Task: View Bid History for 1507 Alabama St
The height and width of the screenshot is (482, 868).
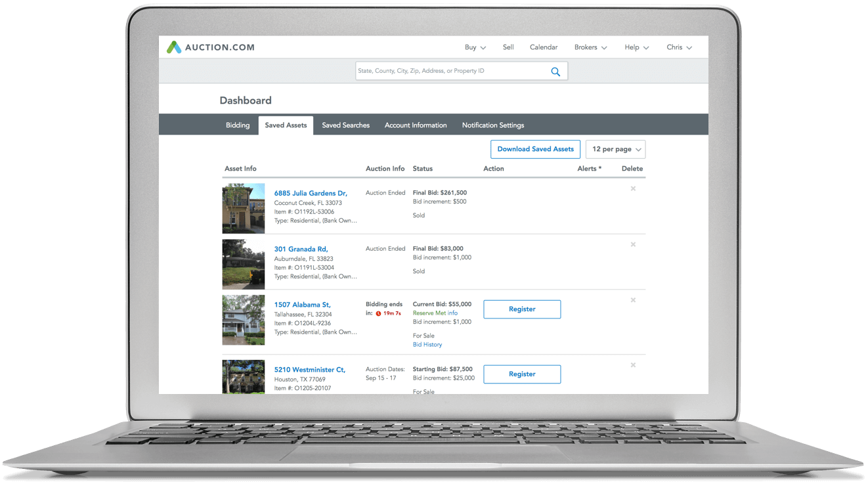Action: pos(427,345)
